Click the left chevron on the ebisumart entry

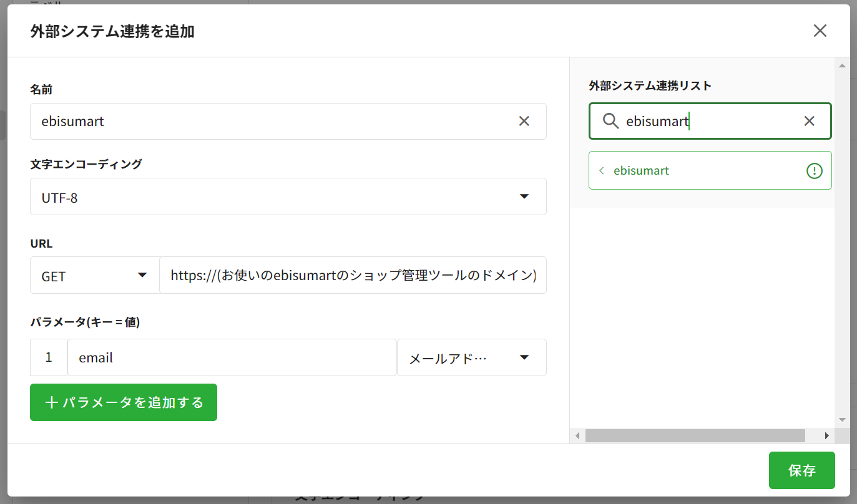pyautogui.click(x=602, y=170)
